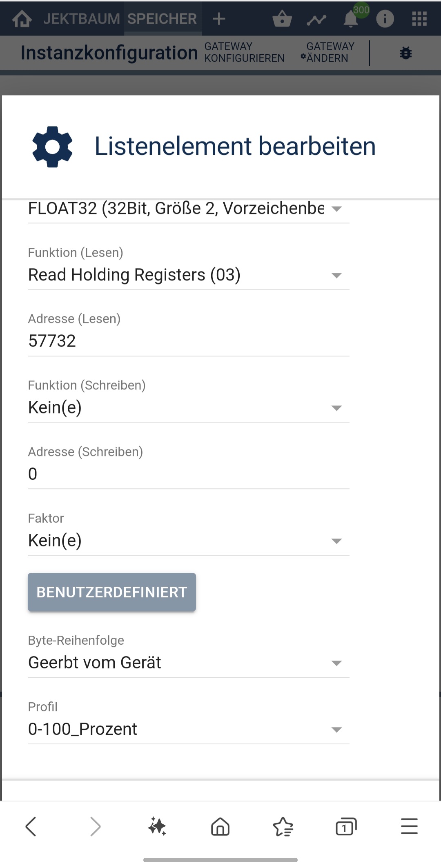Screen dimensions: 441x868
Task: Open the chart graph icon
Action: pos(316,19)
